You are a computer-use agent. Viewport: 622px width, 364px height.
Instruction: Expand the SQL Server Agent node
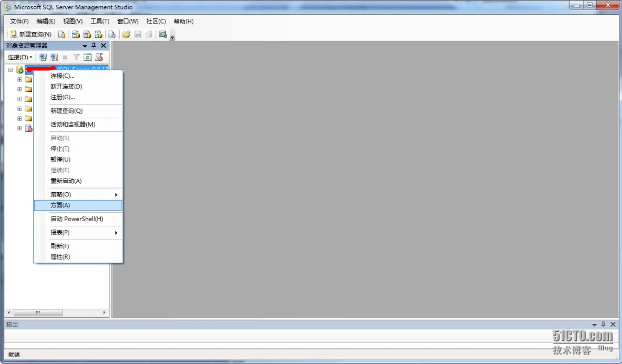pos(19,128)
